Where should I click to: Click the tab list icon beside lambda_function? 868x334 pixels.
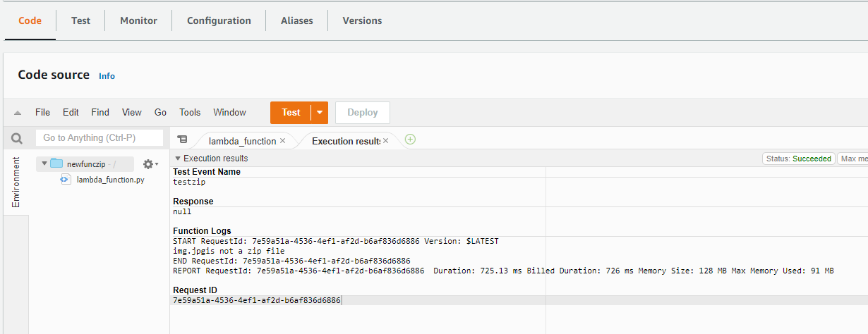click(x=182, y=140)
